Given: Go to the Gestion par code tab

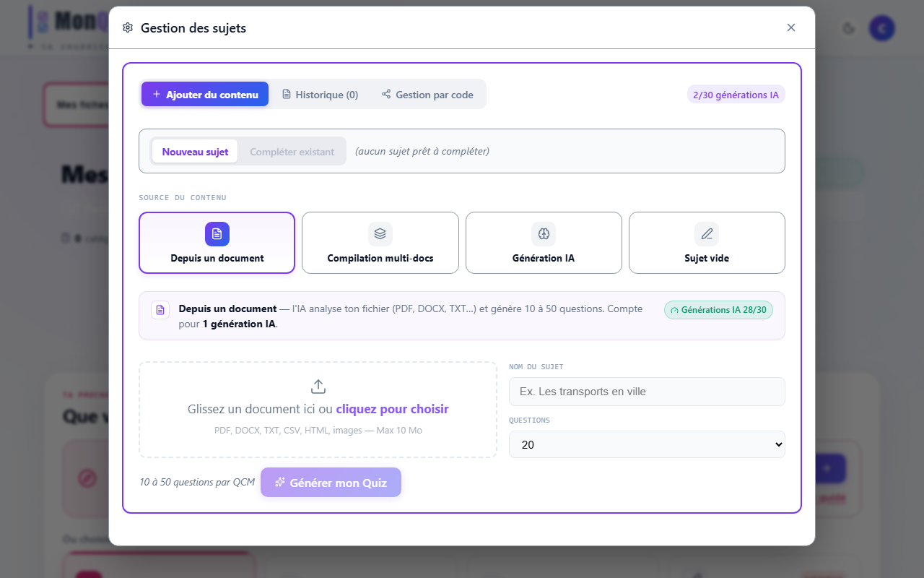Looking at the screenshot, I should (427, 94).
